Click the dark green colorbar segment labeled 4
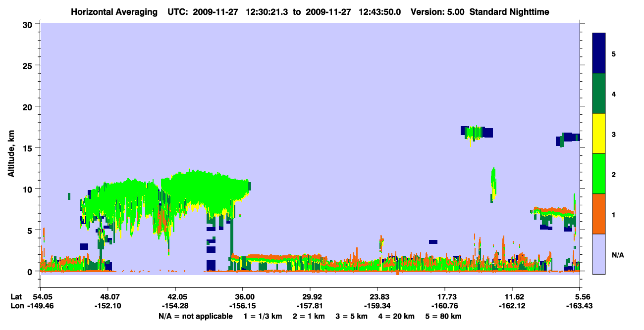Screen dimensions: 644x330 [599, 94]
